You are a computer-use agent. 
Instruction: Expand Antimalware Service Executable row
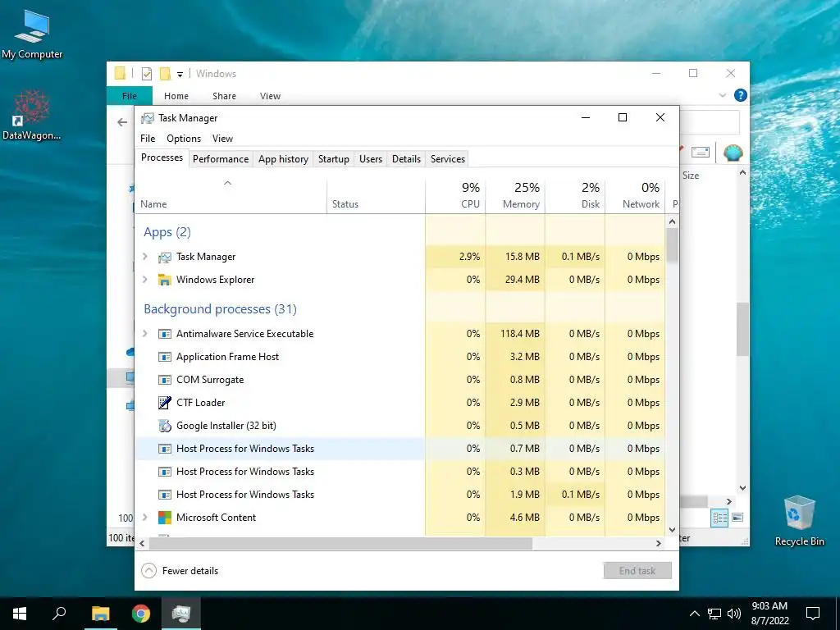click(x=144, y=333)
